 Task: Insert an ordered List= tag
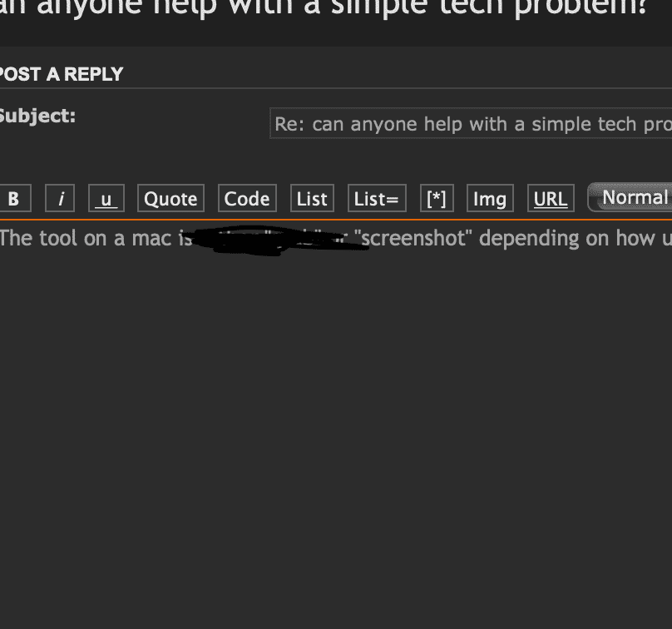(x=377, y=198)
